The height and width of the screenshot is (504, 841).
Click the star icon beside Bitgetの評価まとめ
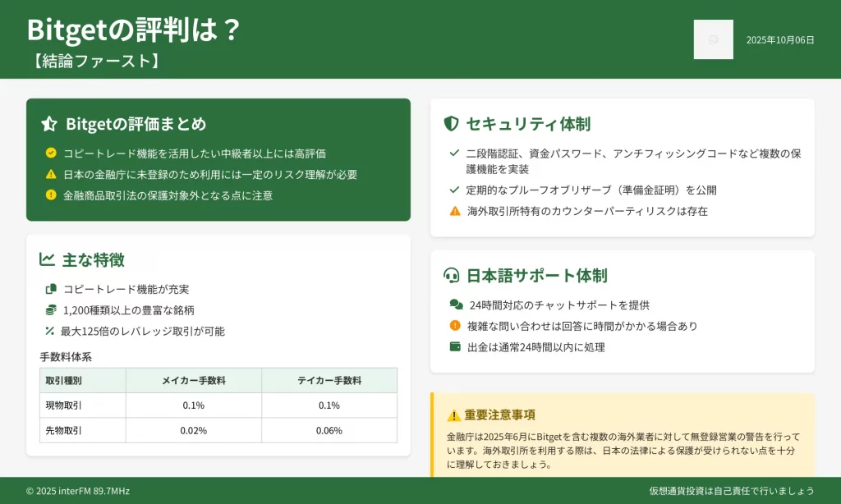[49, 124]
